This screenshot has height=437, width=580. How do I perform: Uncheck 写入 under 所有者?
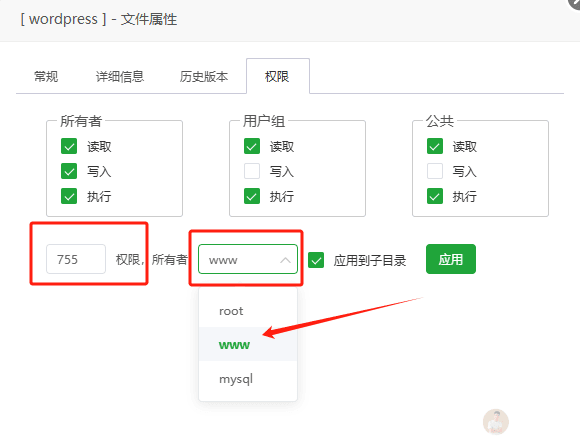(x=69, y=171)
